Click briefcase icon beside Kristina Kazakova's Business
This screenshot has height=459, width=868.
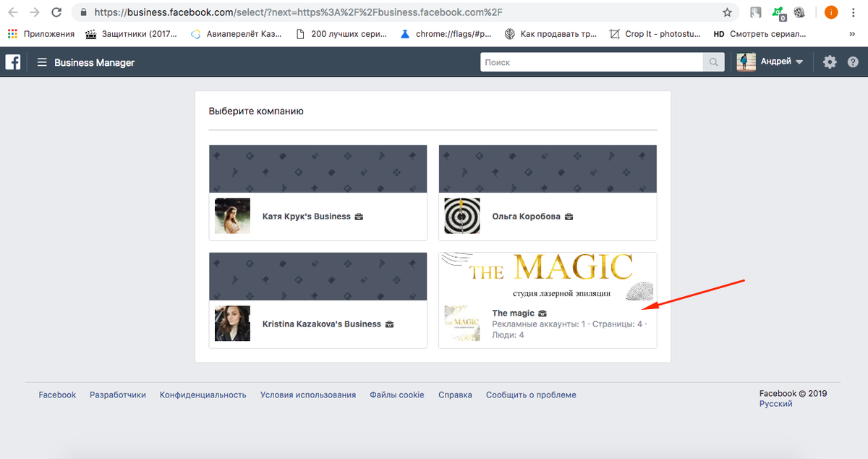[389, 324]
